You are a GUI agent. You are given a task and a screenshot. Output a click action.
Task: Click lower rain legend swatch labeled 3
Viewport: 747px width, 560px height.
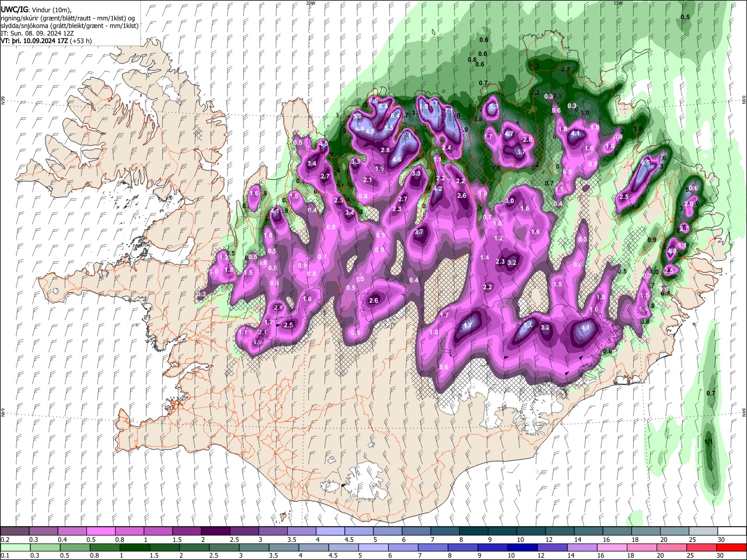point(254,547)
